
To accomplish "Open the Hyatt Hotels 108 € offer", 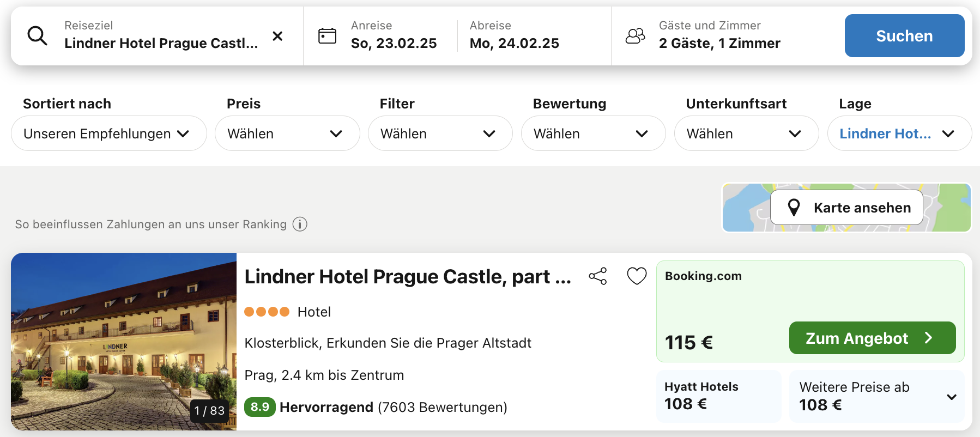I will [719, 396].
